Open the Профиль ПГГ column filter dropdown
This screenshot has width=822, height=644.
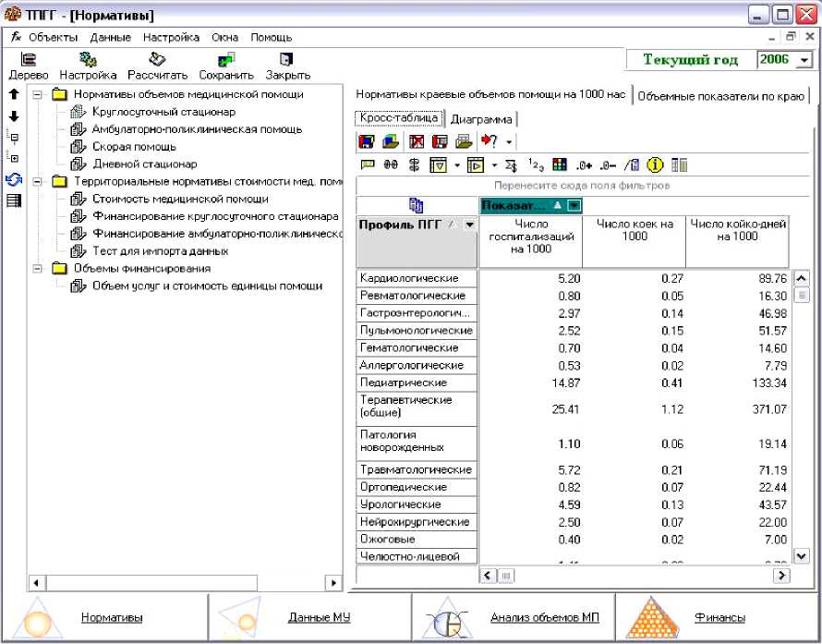469,225
